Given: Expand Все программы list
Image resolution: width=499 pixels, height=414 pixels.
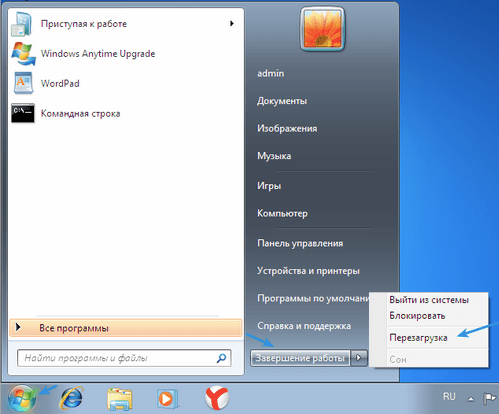Looking at the screenshot, I should point(126,328).
